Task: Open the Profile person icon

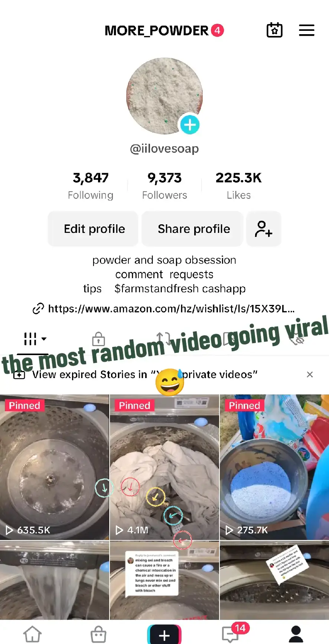Action: coord(296,634)
